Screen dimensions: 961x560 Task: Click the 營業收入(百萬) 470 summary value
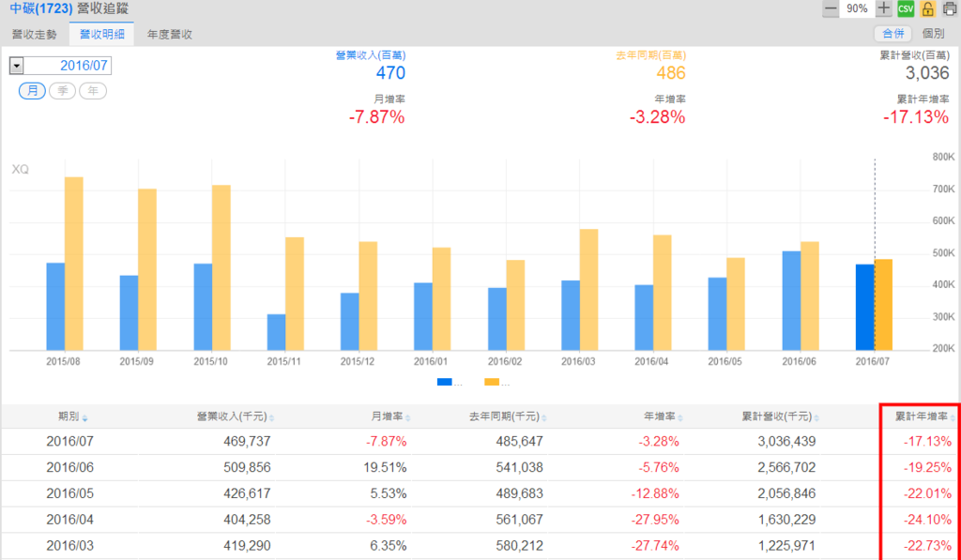pos(390,73)
